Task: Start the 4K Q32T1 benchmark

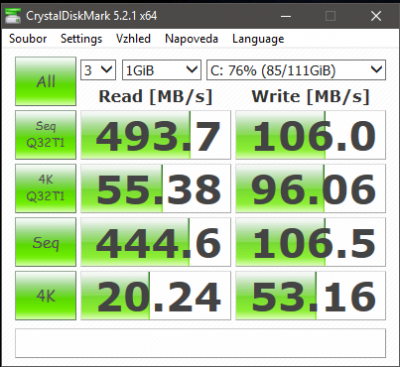Action: click(x=46, y=188)
